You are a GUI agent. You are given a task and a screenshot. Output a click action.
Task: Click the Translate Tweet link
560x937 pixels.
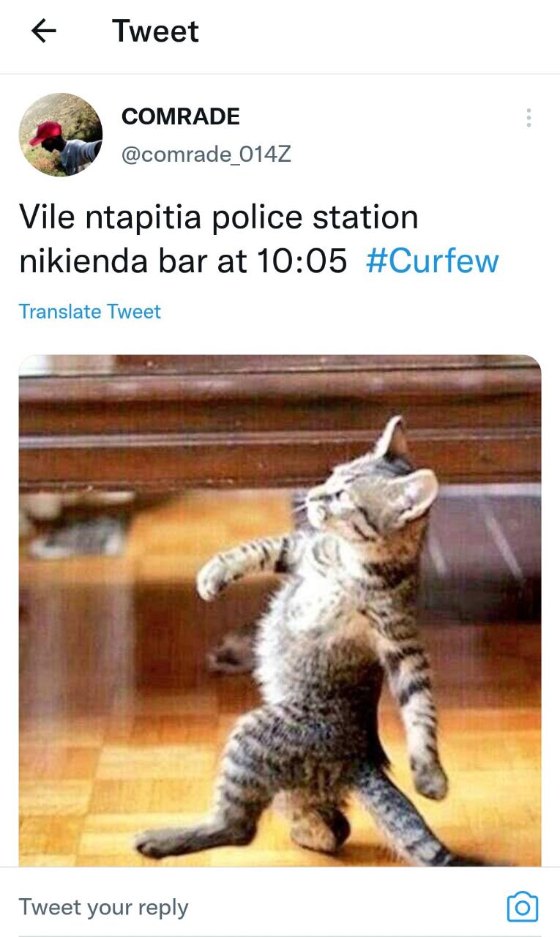pos(89,311)
